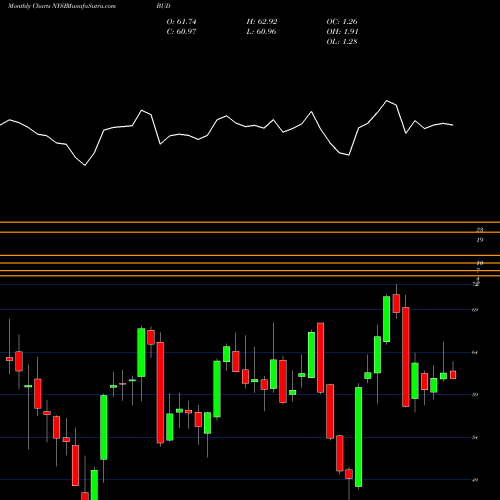Select the OH: 1.91 readout
This screenshot has width=500, height=500.
(342, 32)
